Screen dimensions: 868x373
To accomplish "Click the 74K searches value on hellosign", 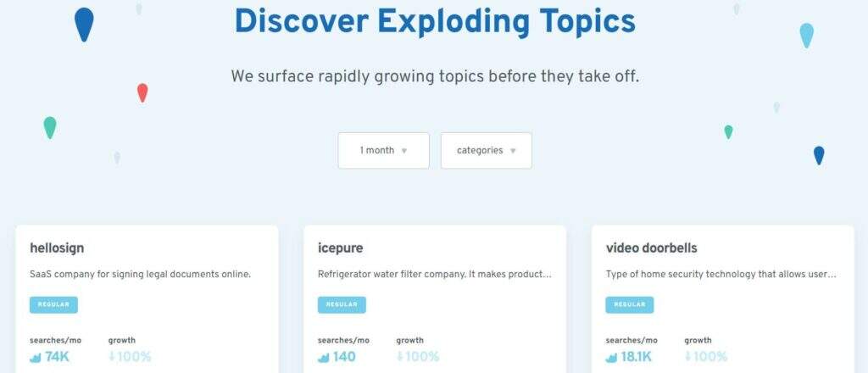I will tap(57, 357).
